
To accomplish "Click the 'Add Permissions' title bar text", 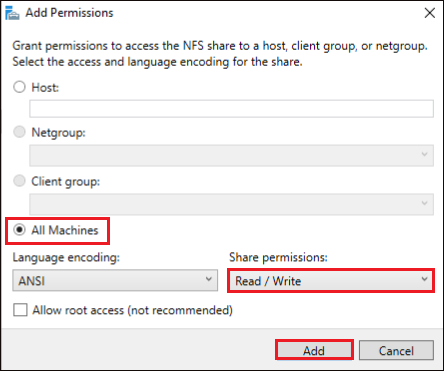I will pos(69,13).
